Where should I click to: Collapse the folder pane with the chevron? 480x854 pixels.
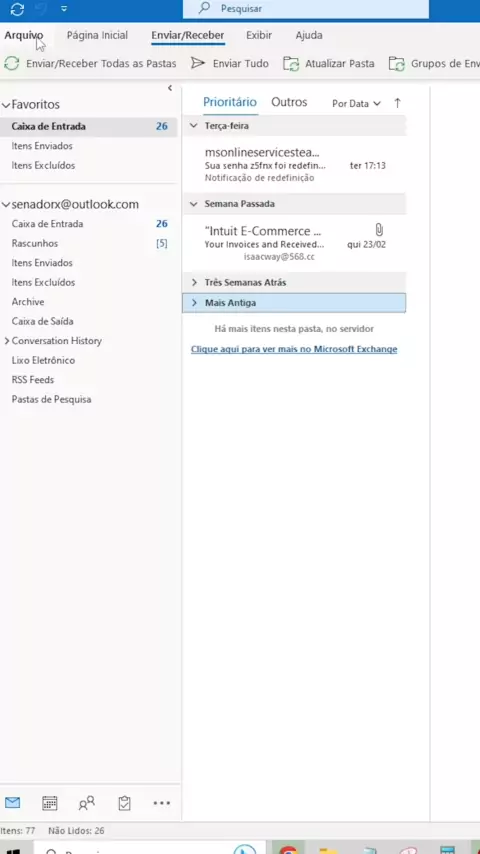[x=170, y=88]
